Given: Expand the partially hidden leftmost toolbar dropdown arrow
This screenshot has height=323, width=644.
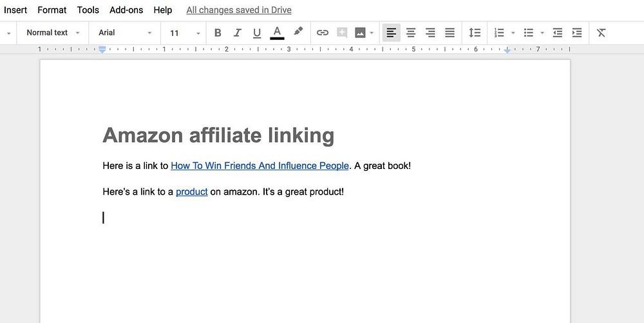Looking at the screenshot, I should (x=8, y=33).
